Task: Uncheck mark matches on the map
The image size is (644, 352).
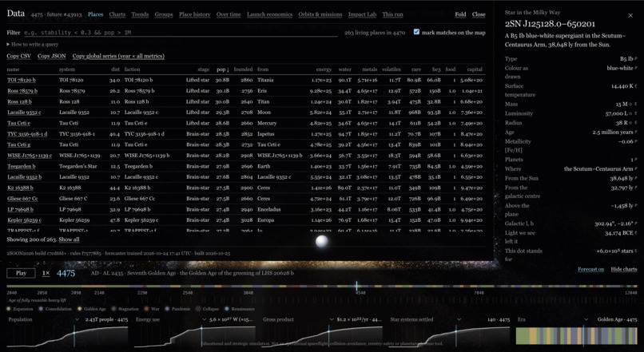Action: tap(416, 32)
